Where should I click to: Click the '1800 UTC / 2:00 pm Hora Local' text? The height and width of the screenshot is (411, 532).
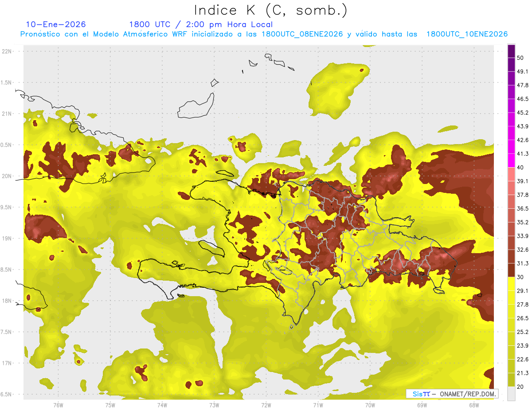pyautogui.click(x=201, y=24)
